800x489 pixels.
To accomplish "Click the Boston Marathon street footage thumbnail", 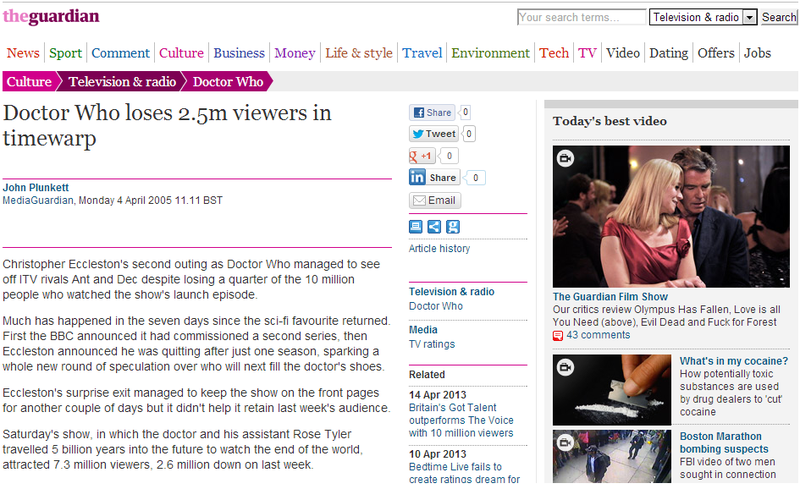I will [x=612, y=456].
